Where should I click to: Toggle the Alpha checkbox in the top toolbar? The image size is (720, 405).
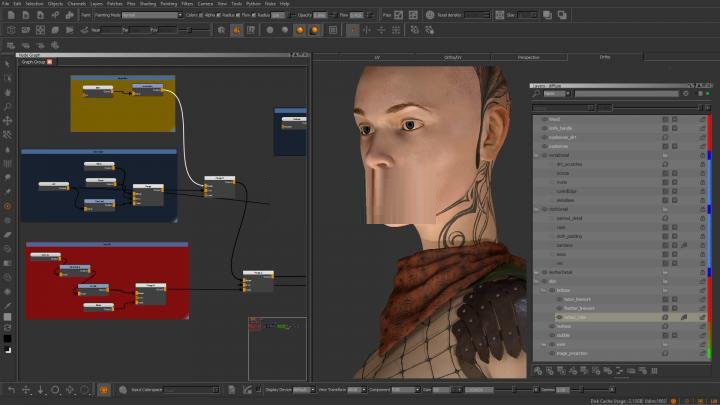point(218,15)
